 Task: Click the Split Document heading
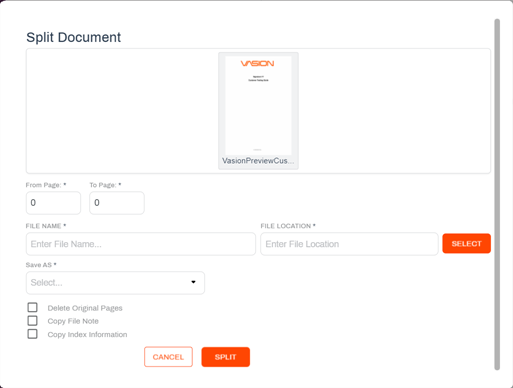point(74,37)
